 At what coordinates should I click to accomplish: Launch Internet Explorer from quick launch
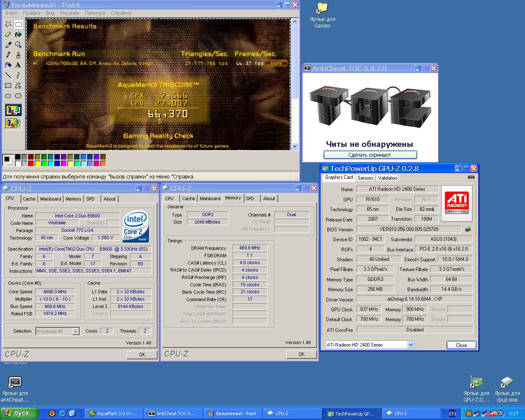tap(62, 413)
